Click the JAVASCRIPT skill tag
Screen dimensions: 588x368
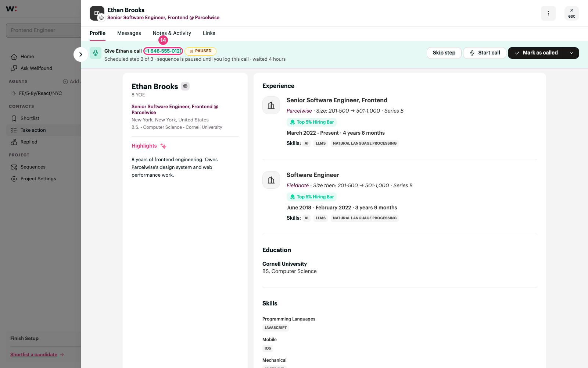tap(276, 328)
